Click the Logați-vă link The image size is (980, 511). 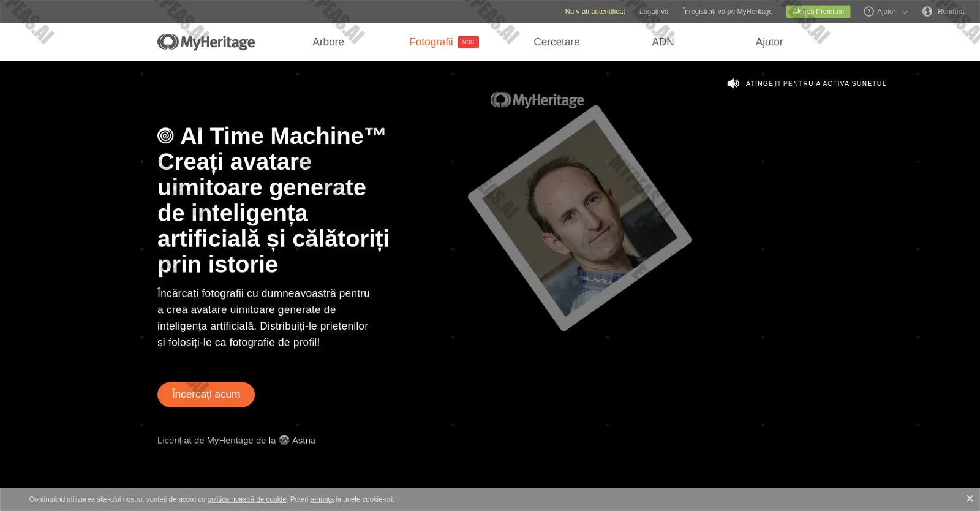[x=654, y=12]
